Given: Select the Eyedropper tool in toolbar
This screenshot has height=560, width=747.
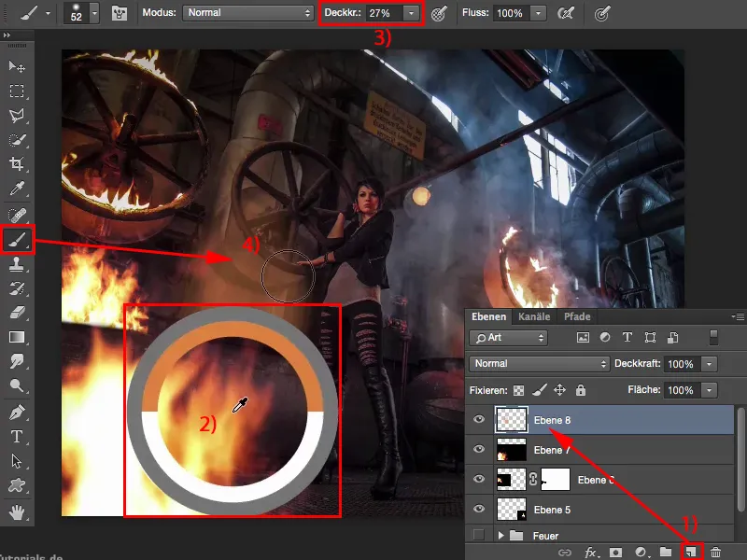Looking at the screenshot, I should (17, 189).
